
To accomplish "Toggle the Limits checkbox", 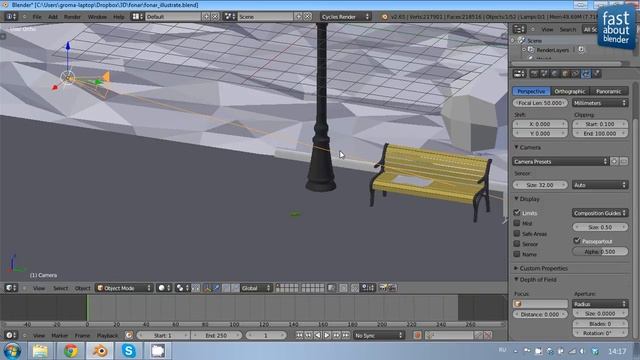I will pos(517,213).
